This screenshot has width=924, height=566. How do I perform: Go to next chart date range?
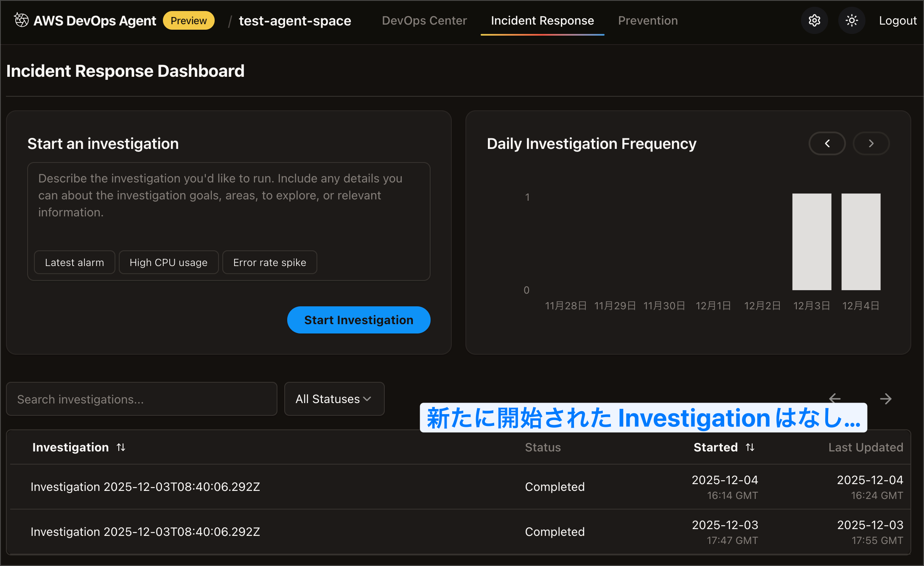[x=871, y=143]
